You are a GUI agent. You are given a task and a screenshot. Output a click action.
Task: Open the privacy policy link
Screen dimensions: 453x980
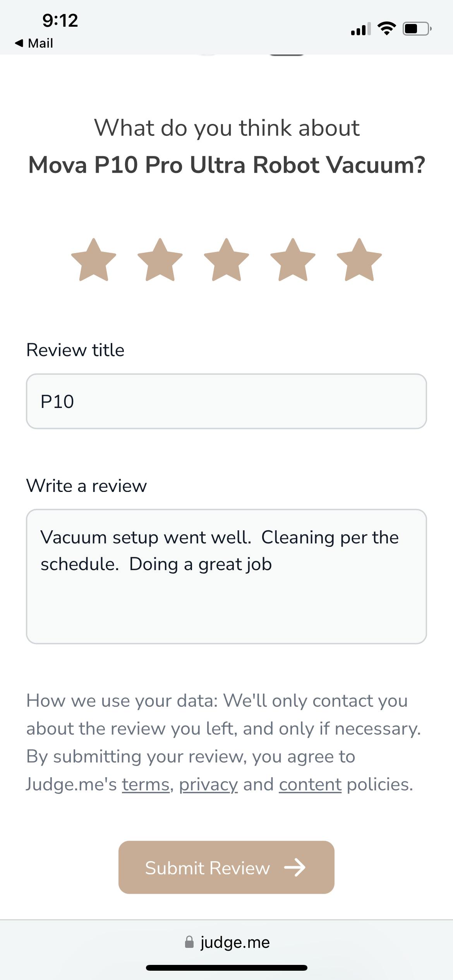click(208, 785)
